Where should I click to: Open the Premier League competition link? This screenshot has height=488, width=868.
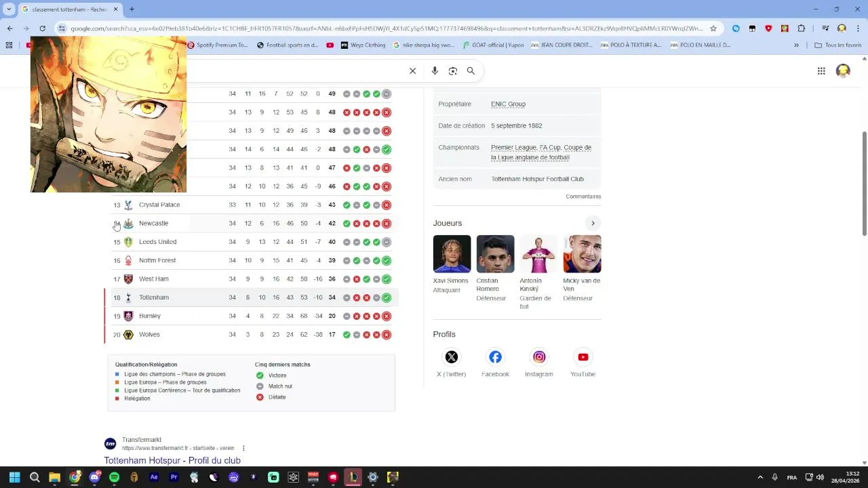(513, 147)
